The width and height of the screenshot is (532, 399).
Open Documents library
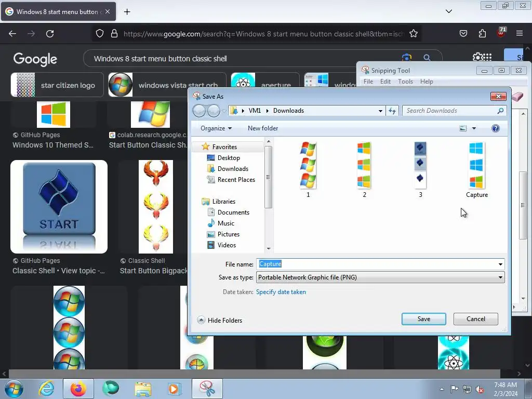coord(233,212)
